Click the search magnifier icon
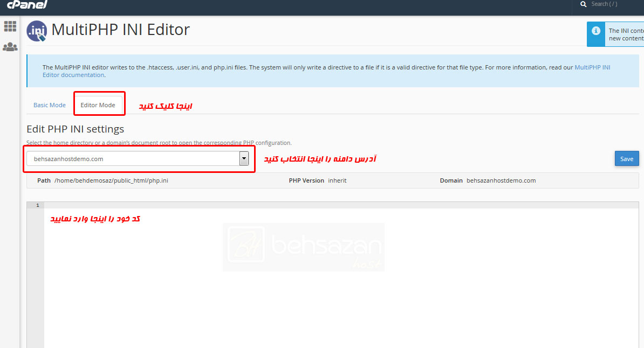 583,4
